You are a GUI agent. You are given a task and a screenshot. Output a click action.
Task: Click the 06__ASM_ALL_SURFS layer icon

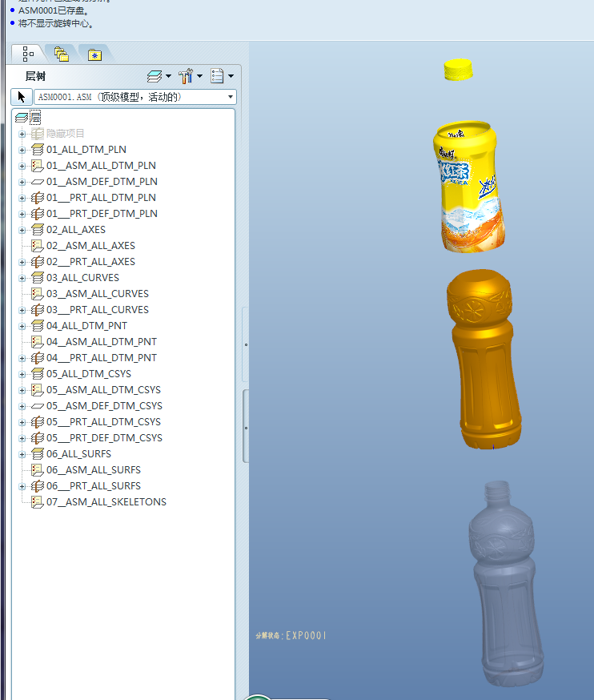tap(38, 470)
